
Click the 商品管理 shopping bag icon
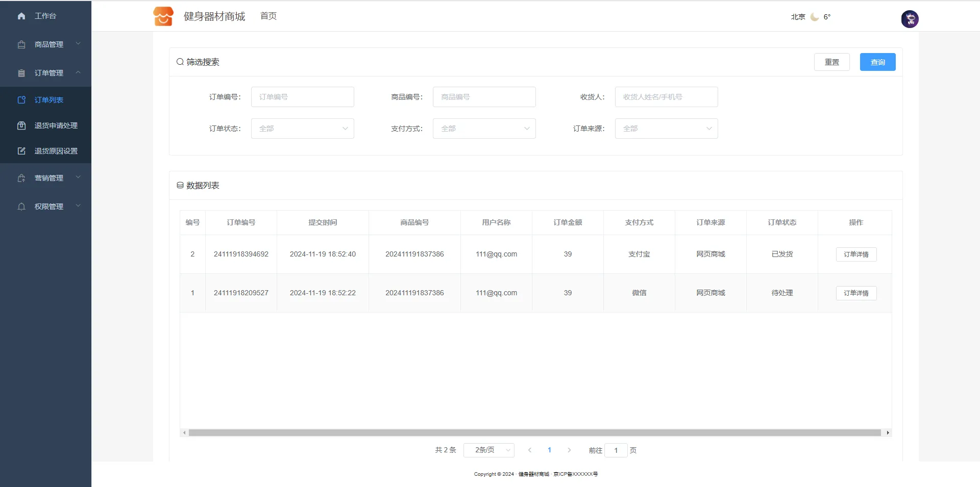[x=21, y=44]
